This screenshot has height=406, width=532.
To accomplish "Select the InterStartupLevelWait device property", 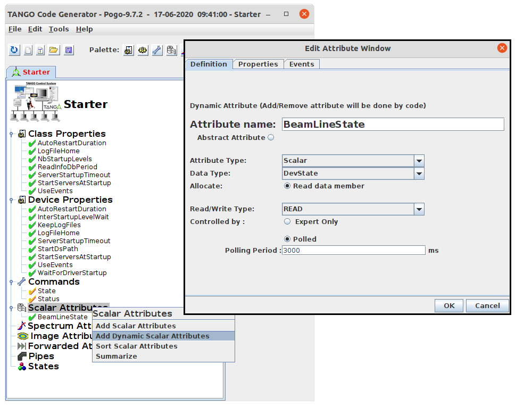I will [x=73, y=217].
